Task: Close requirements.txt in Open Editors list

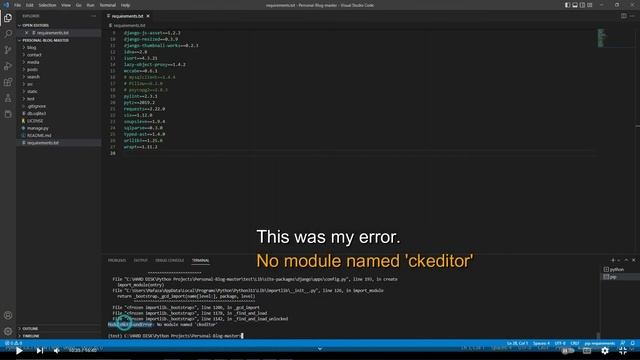Action: (27, 33)
